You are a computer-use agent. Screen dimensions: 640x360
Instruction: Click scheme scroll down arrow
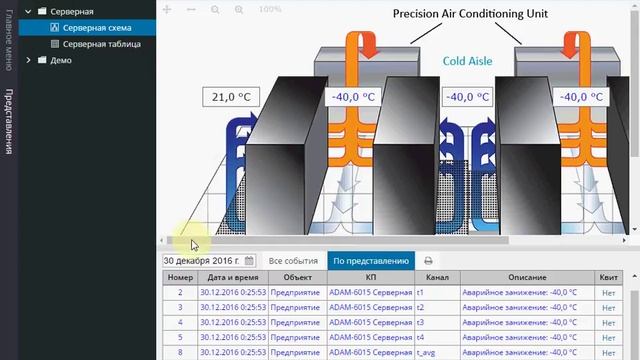point(634,229)
